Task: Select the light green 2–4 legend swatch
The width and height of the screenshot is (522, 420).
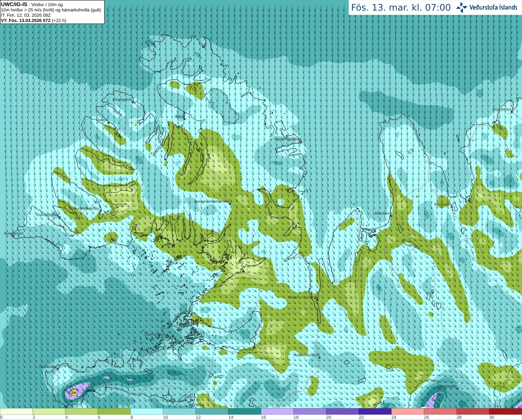Action: click(x=49, y=411)
